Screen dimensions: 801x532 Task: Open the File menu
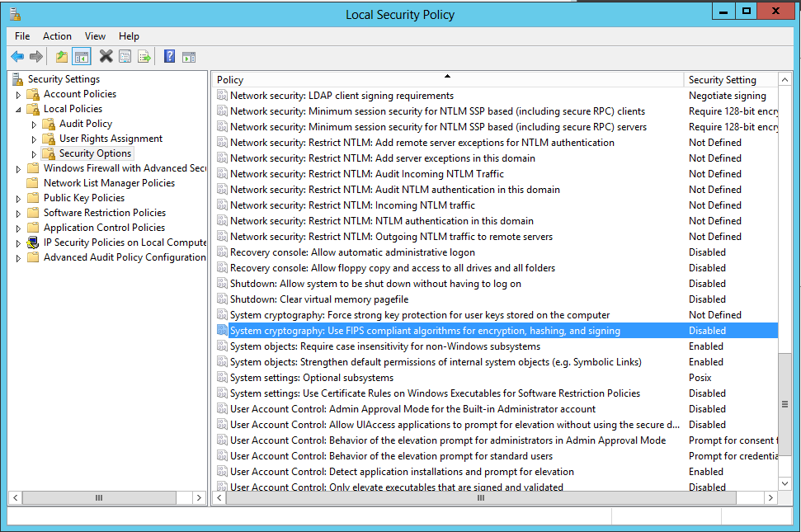22,36
